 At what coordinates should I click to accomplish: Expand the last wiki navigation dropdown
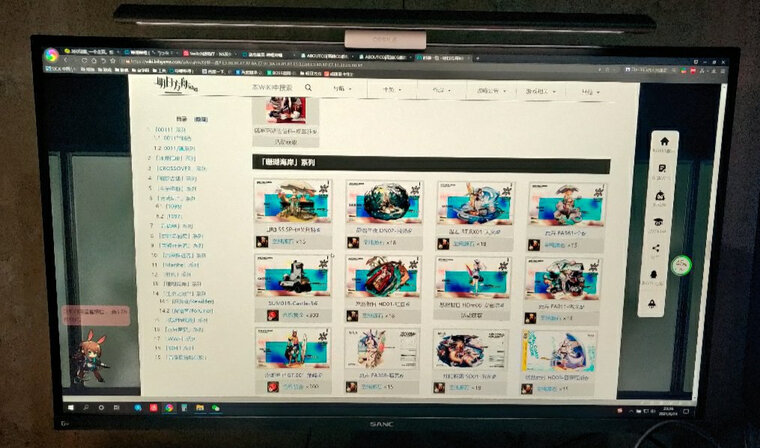(590, 92)
